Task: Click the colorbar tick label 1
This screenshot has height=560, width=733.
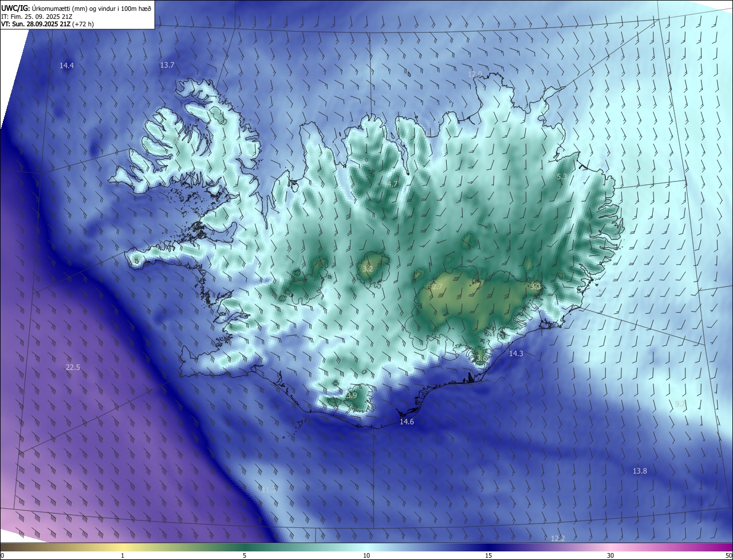Action: [x=123, y=556]
